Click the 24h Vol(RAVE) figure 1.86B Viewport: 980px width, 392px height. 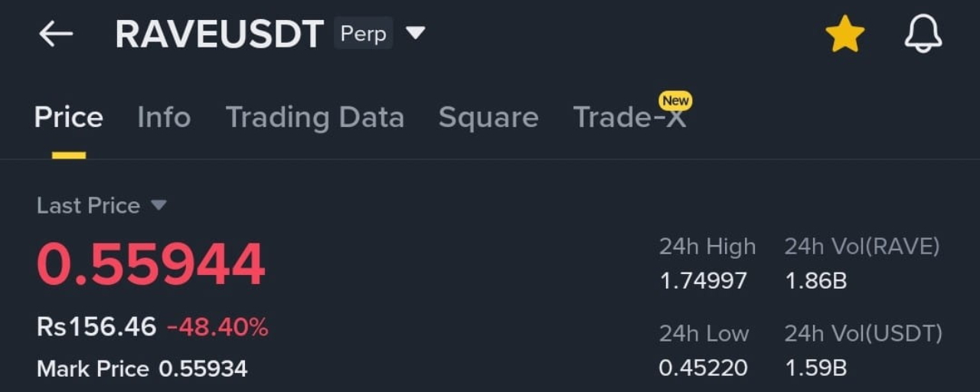[x=816, y=281]
